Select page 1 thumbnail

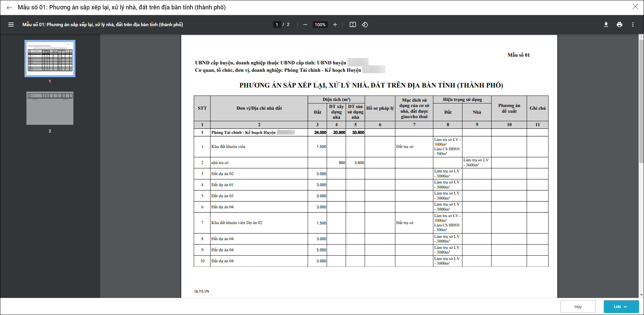point(50,59)
